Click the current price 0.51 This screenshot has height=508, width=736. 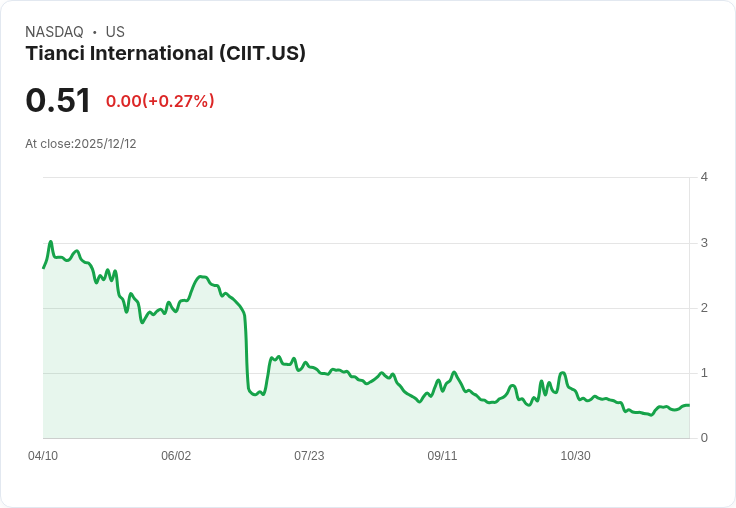point(58,100)
